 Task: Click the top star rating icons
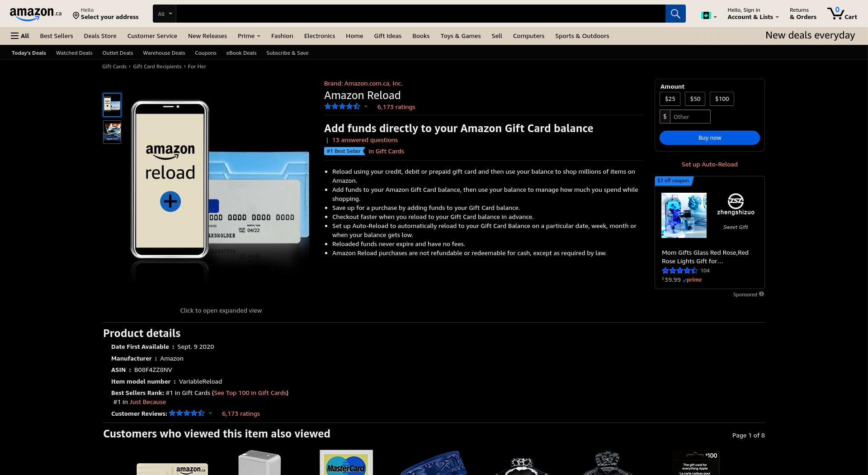(342, 107)
